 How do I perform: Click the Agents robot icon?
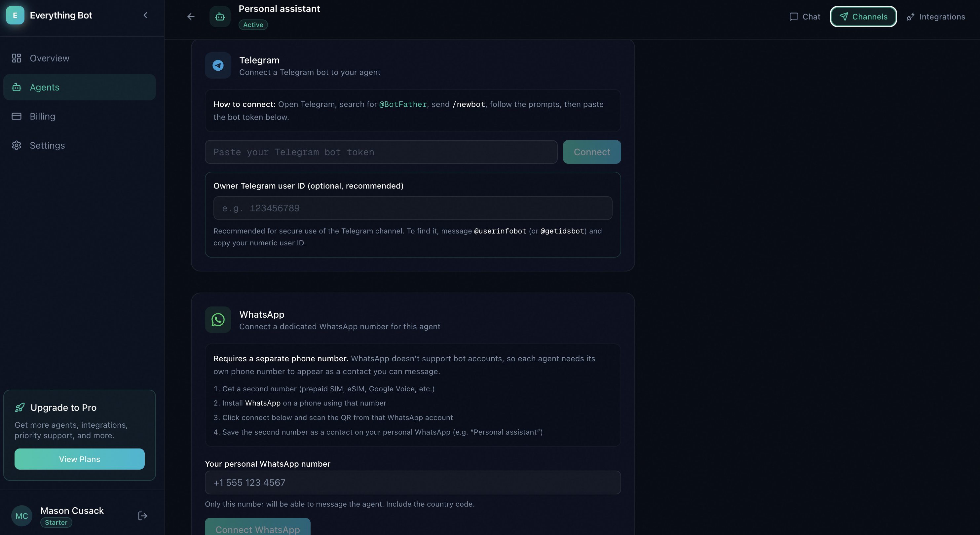coord(17,87)
